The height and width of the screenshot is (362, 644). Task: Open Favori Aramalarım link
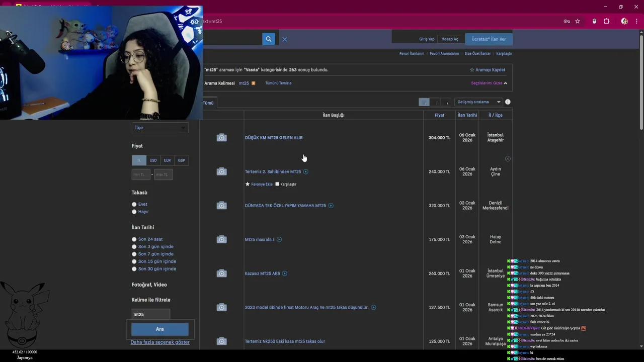tap(444, 54)
